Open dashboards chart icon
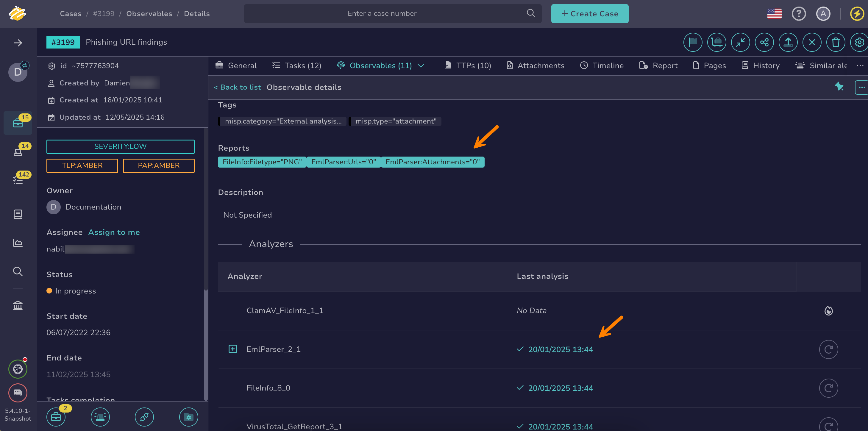The image size is (868, 431). (x=18, y=243)
